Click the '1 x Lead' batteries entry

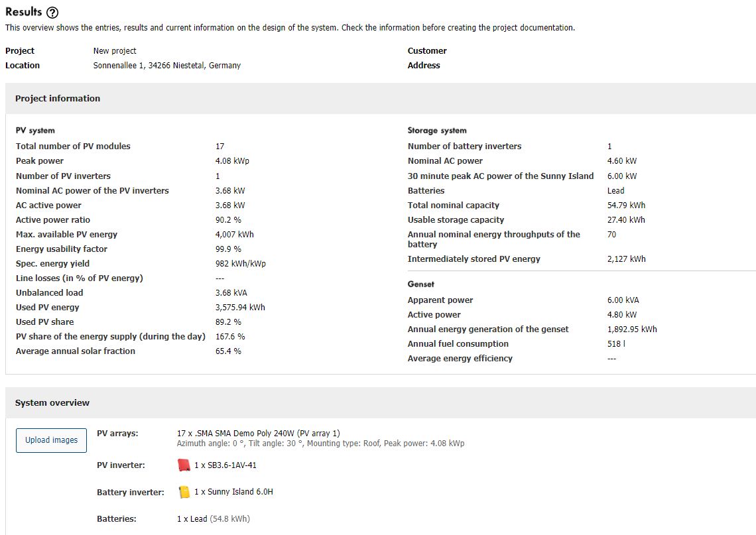tap(192, 519)
